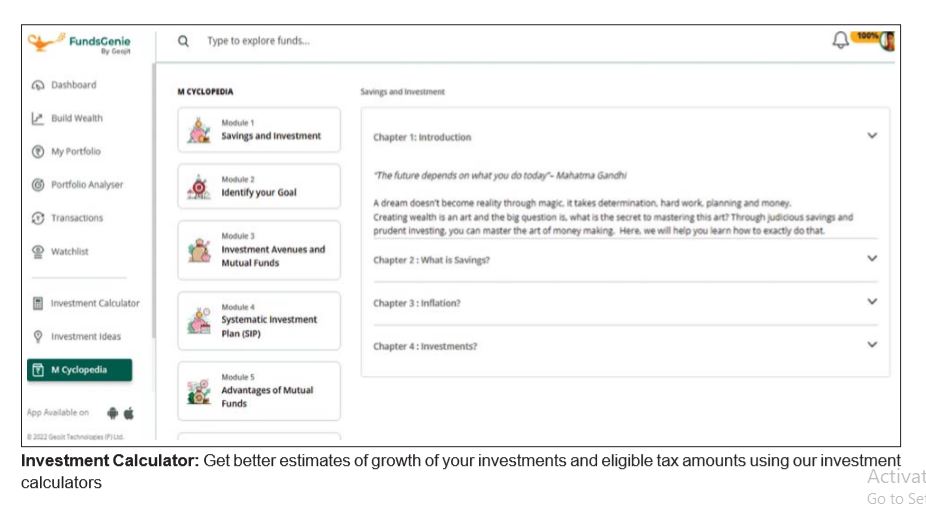Expand Chapter 4: Investments? section
This screenshot has width=926, height=506.
(x=625, y=346)
